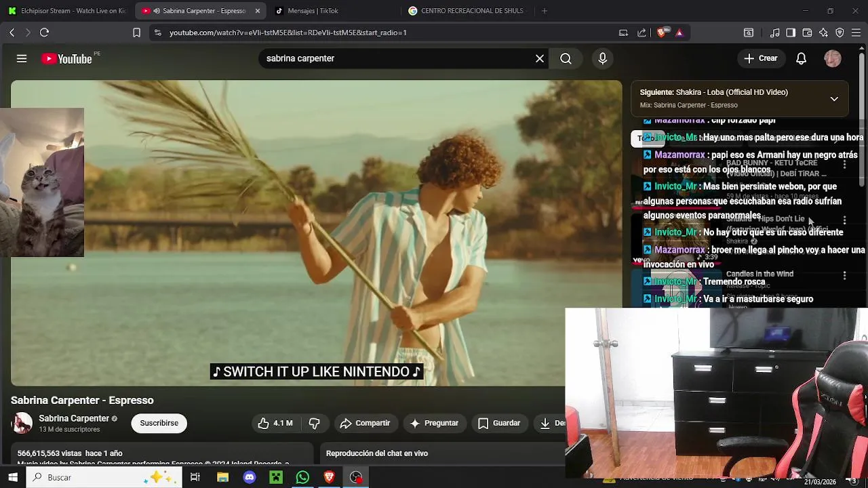Toggle the browser sidebar panel

click(x=791, y=33)
